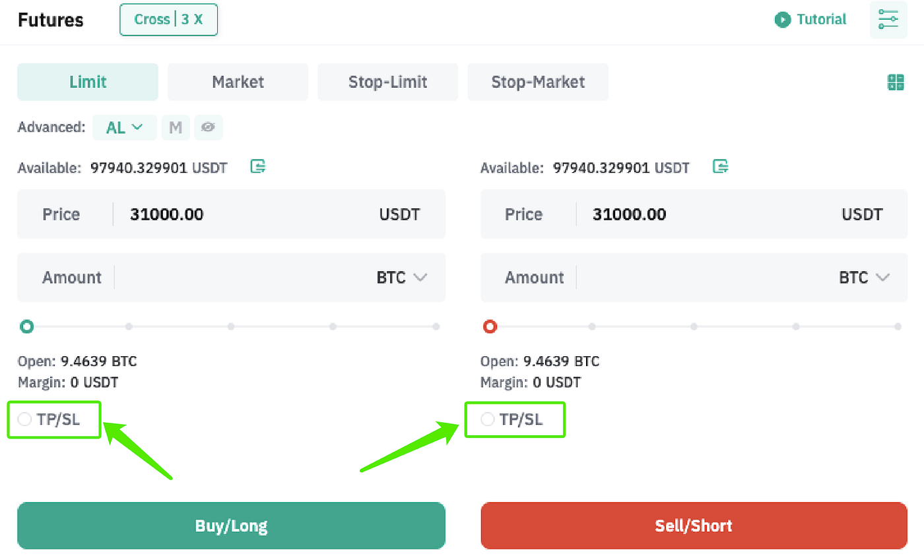The image size is (924, 560).
Task: Select the Stop-Market order tab
Action: pyautogui.click(x=538, y=82)
